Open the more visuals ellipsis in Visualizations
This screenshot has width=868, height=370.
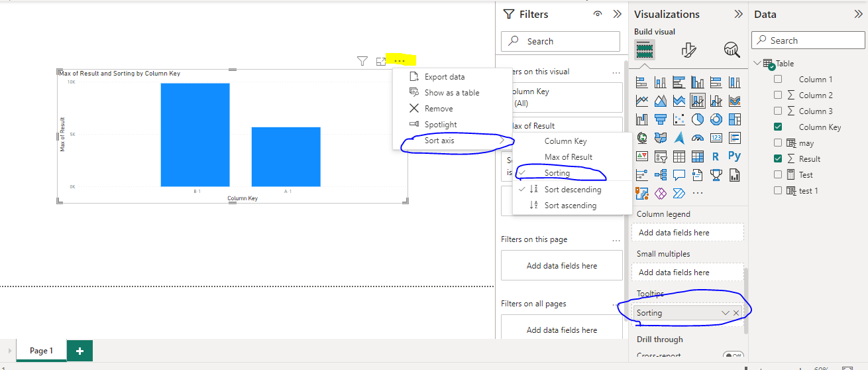pyautogui.click(x=697, y=193)
